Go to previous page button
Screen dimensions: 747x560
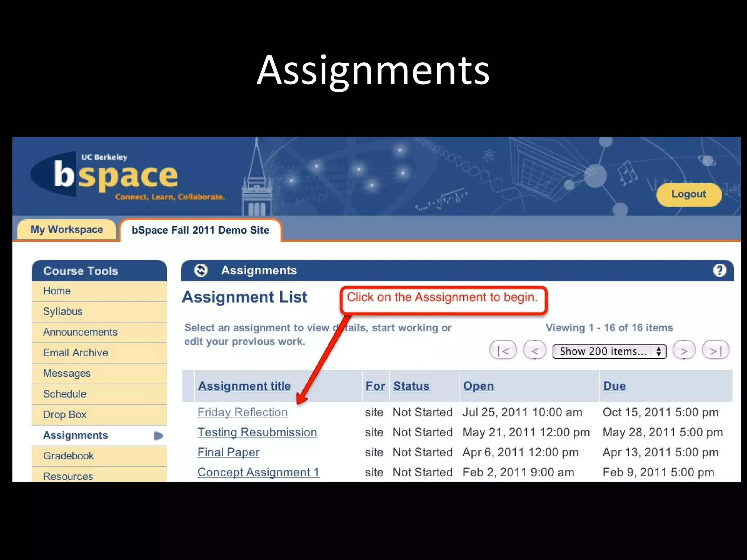(535, 350)
